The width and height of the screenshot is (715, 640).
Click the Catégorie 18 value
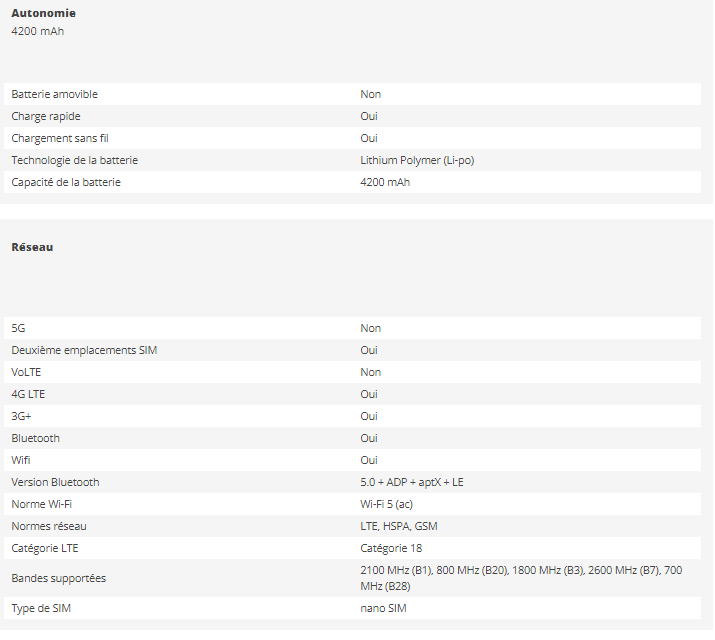click(x=391, y=548)
